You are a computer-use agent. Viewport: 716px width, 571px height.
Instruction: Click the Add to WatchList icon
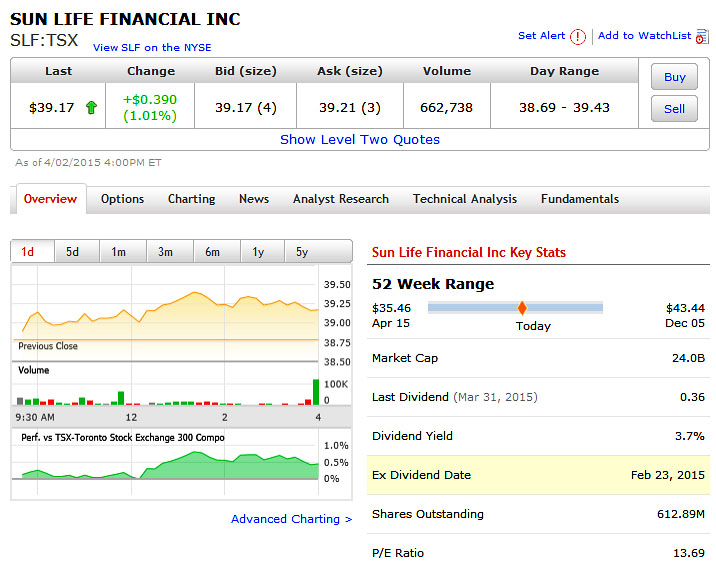(702, 37)
